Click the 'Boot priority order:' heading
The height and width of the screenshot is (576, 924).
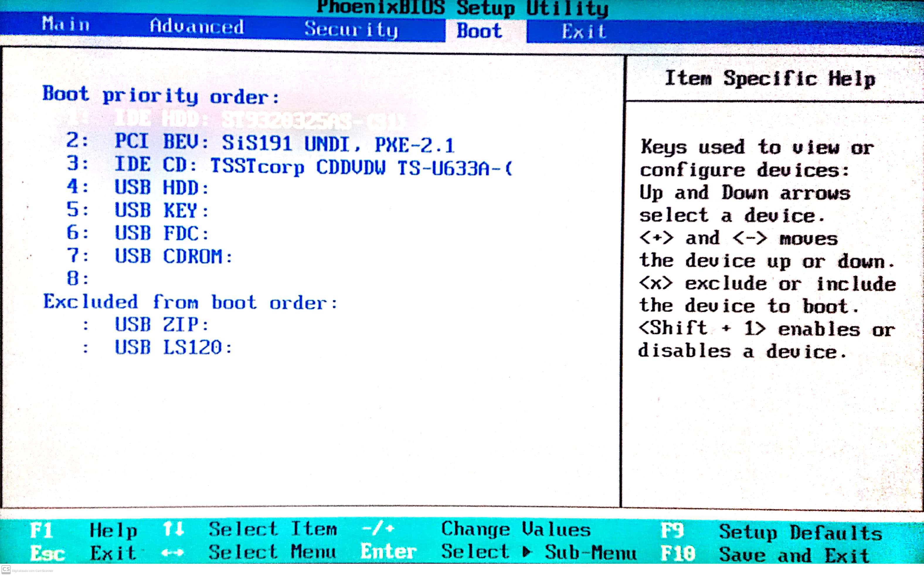[161, 95]
